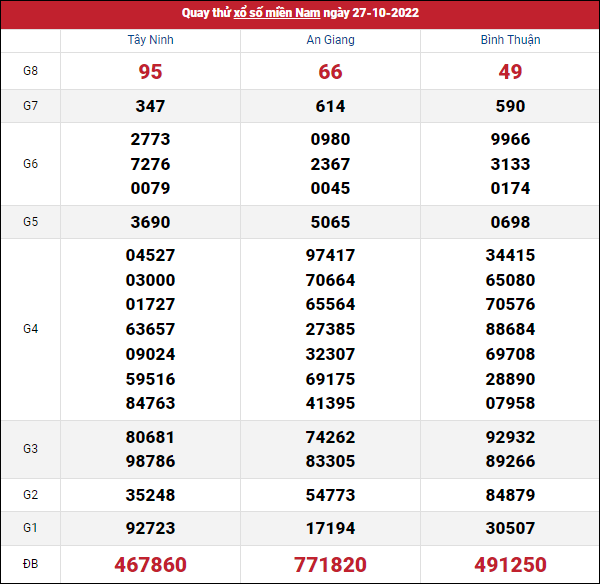The image size is (600, 584).
Task: Select the G2 number 35248
Action: [150, 495]
